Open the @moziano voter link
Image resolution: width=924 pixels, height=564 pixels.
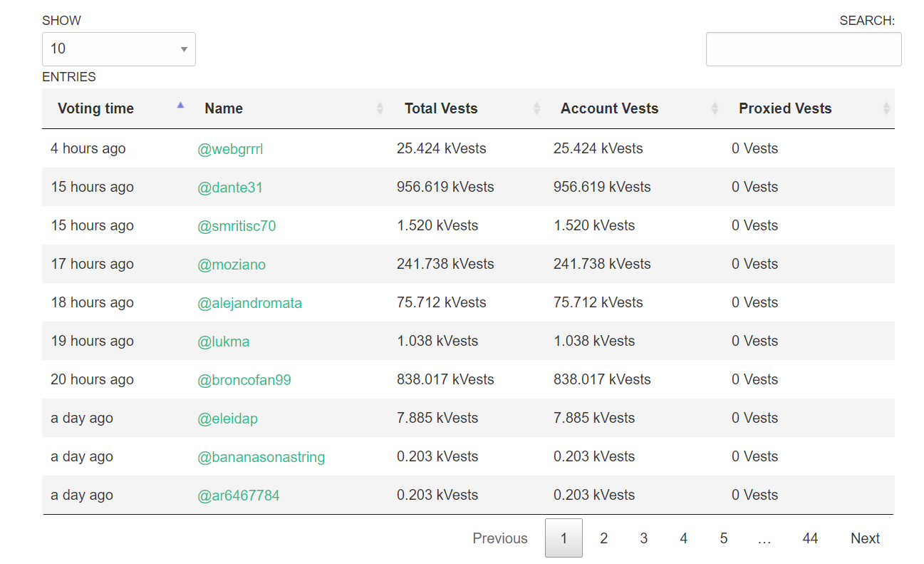tap(232, 265)
